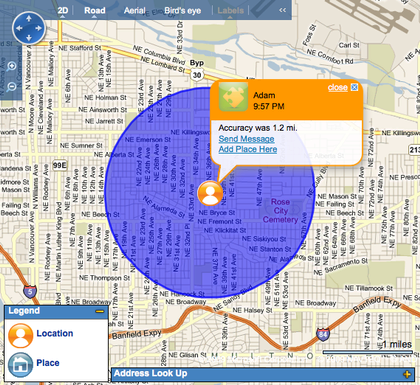Click the 'NE Alameda St' label
Viewport: 420px width, 385px height.
tap(163, 207)
